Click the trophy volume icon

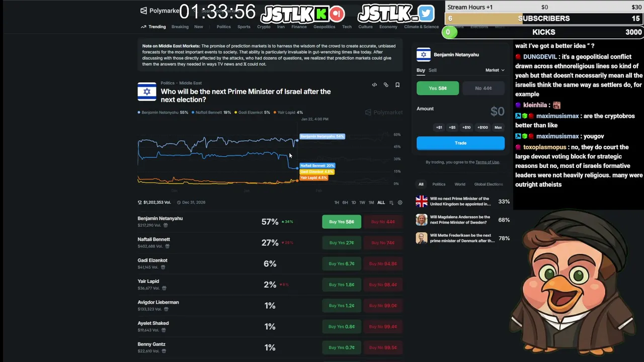140,203
